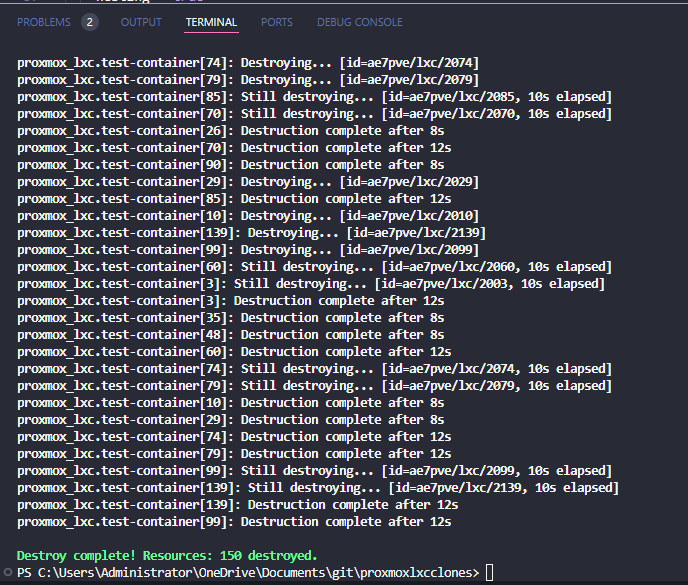Click 'test-container[3]: Destruction complete after 12s'

(x=230, y=301)
